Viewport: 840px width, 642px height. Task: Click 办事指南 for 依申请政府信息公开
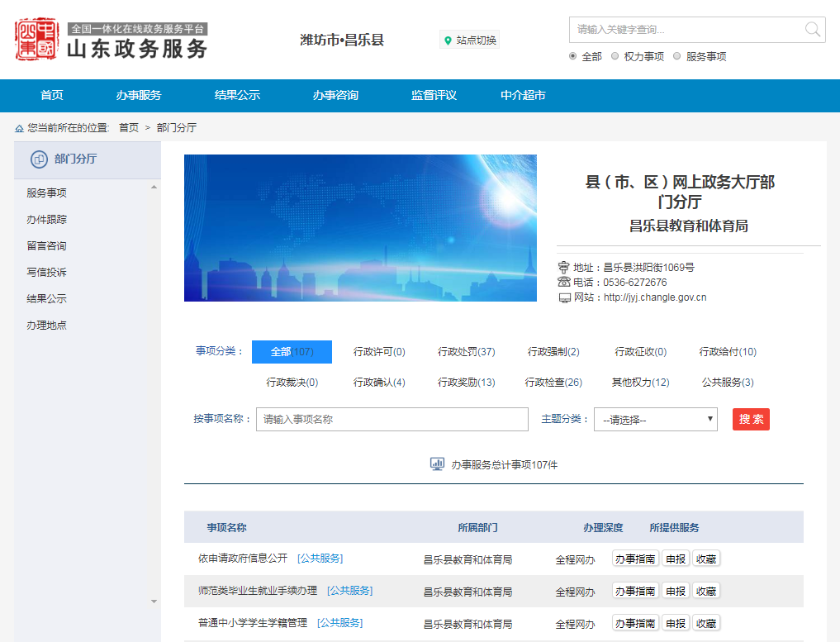(x=635, y=559)
